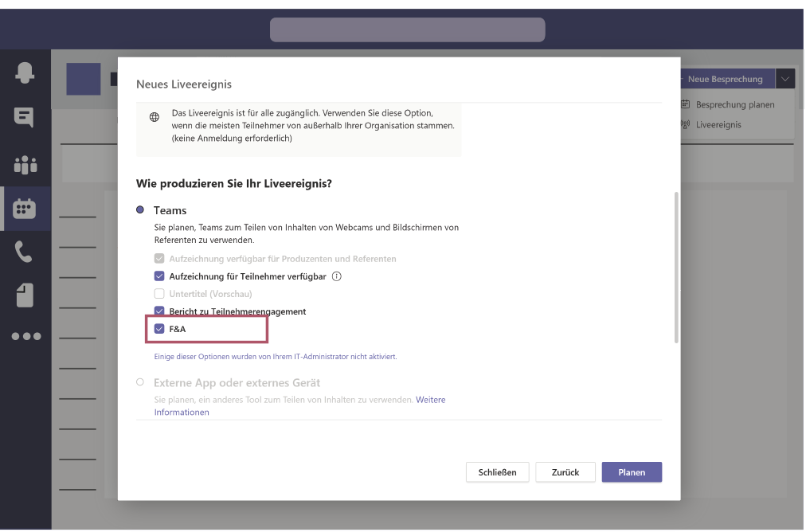
Task: Toggle Aufzeichnung für Teilnehmer verfügbar checkbox
Action: tap(159, 276)
